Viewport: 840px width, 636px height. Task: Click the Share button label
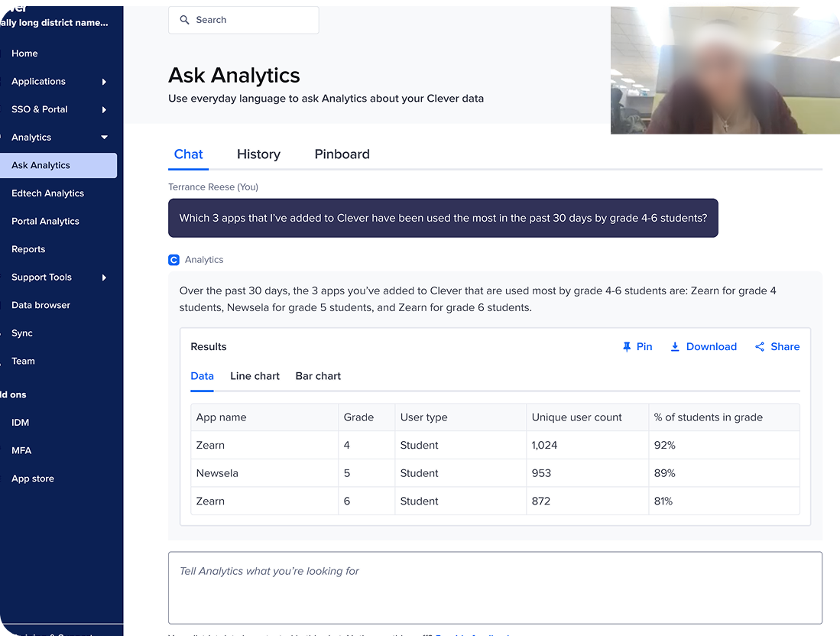[x=785, y=346]
